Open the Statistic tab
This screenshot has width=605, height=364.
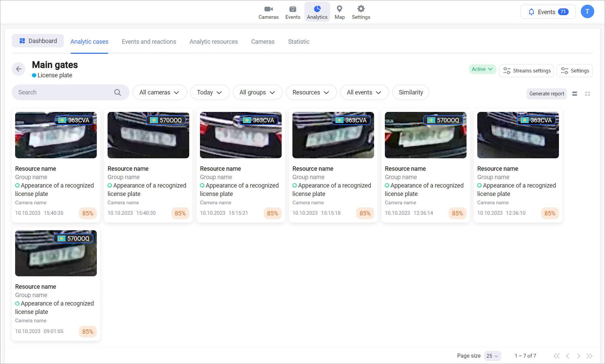tap(298, 42)
